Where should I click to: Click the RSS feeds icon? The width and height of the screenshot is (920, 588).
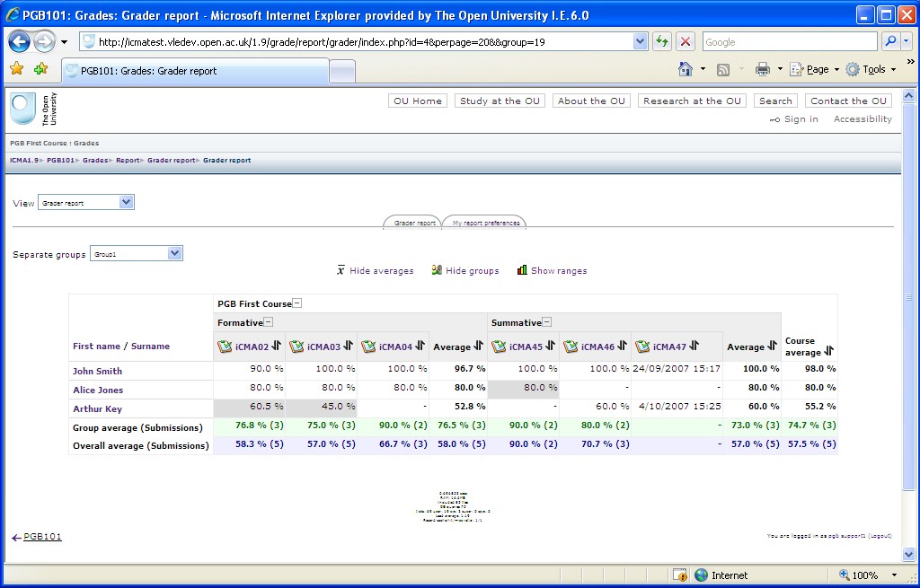pyautogui.click(x=723, y=70)
